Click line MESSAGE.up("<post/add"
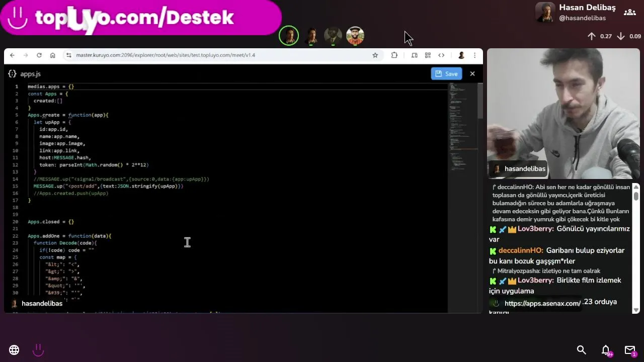Screen dimensions: 644x362 click(x=108, y=186)
